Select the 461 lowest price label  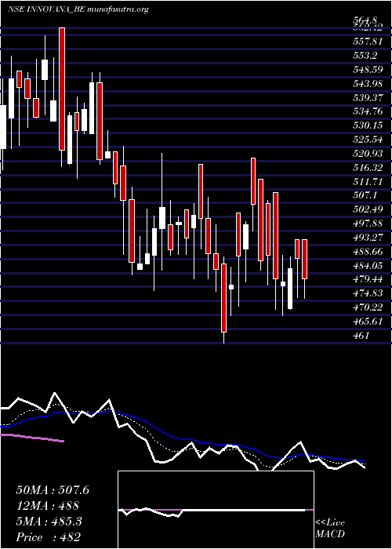361,336
